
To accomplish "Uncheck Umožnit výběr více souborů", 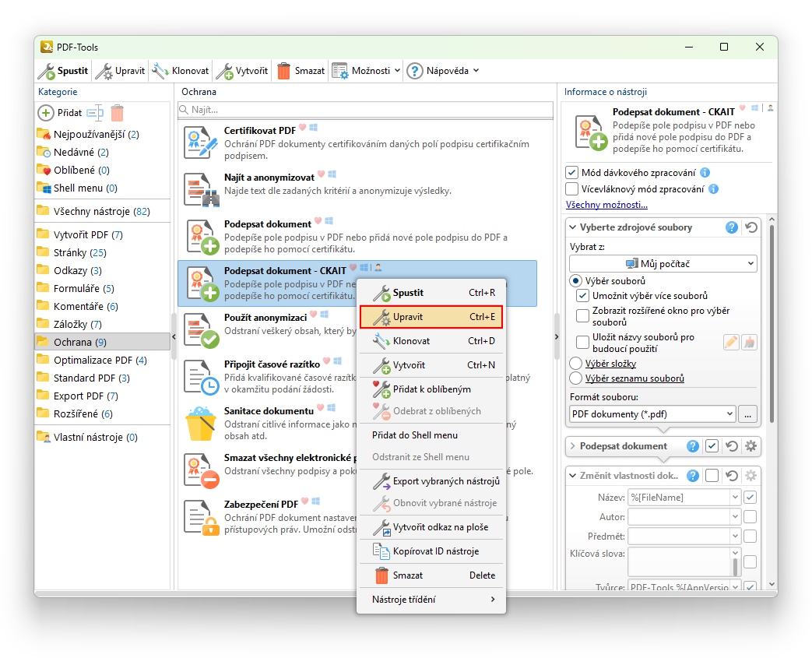I will pos(582,296).
